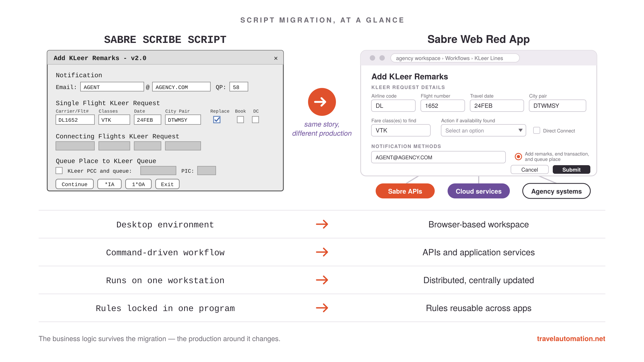The height and width of the screenshot is (362, 644).
Task: Click the *IA button
Action: [x=109, y=184]
